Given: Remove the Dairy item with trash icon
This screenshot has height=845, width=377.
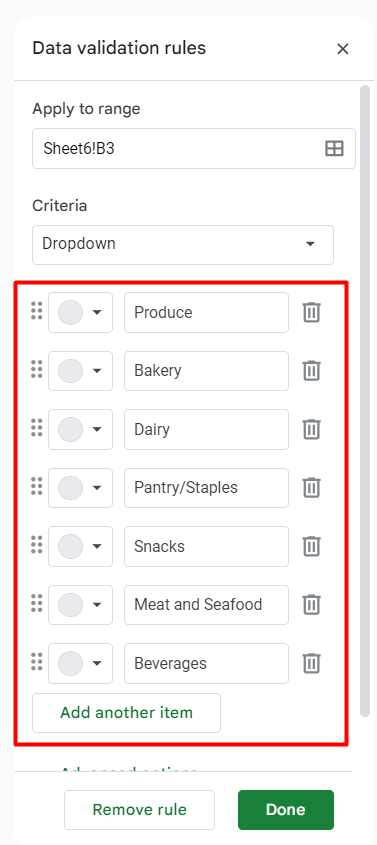Looking at the screenshot, I should coord(311,430).
